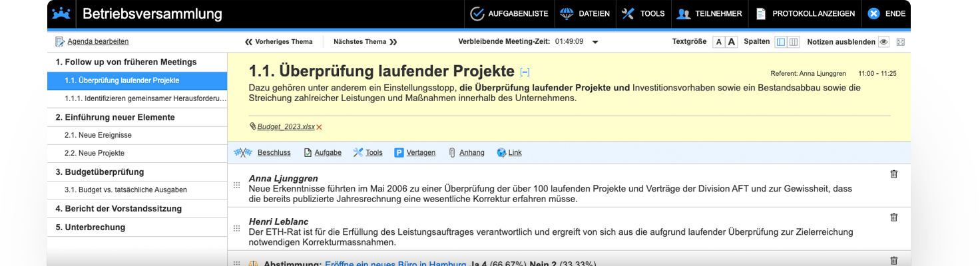Click the Dateien parachute icon
980x266 pixels.
(567, 14)
